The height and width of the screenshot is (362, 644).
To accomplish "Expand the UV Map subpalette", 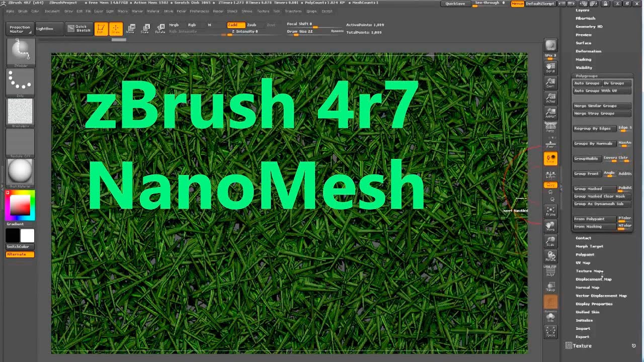I will [583, 262].
